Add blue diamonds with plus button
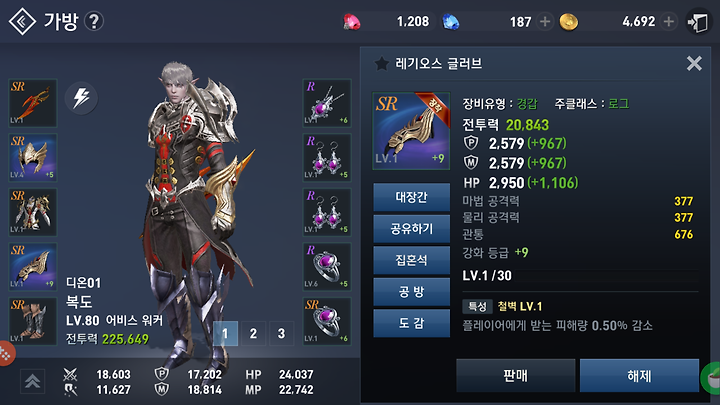The width and height of the screenshot is (720, 405). [545, 22]
